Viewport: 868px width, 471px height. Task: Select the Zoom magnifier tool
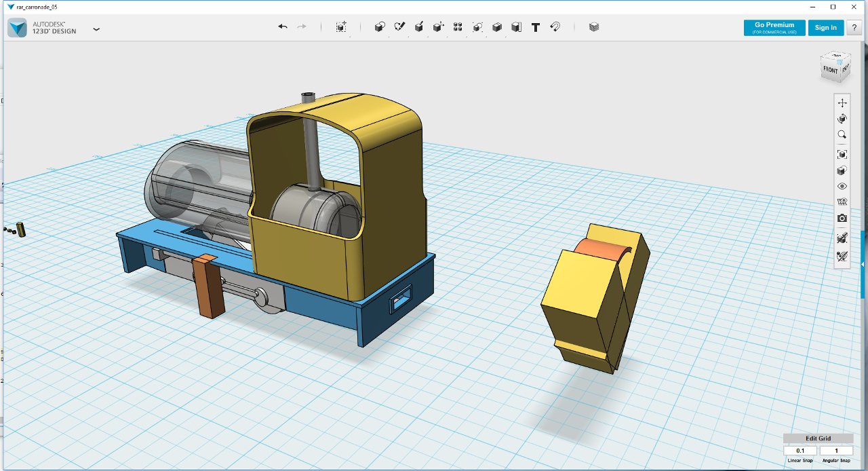[x=842, y=134]
